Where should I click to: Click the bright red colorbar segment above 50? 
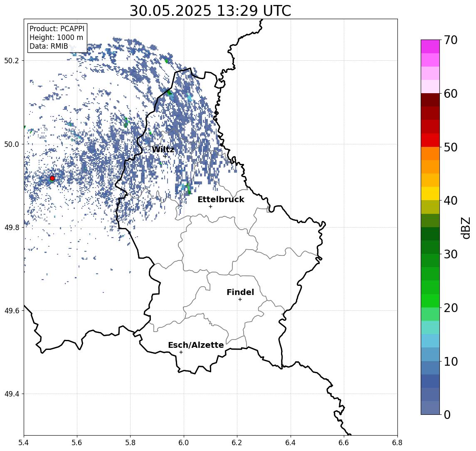click(x=430, y=140)
